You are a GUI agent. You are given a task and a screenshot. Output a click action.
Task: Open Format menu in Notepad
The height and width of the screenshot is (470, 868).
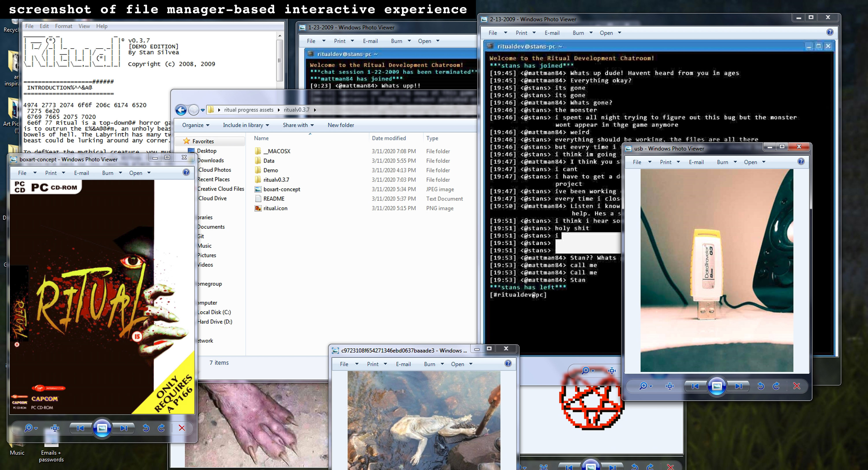pos(63,26)
